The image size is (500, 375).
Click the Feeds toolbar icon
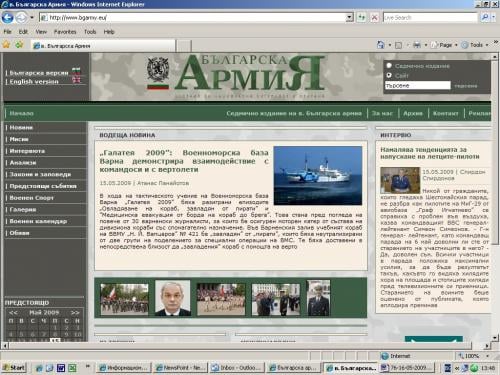(x=398, y=45)
